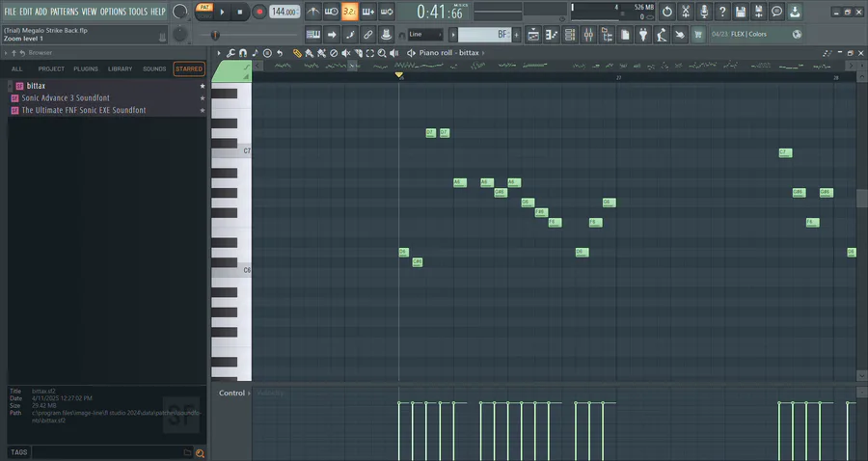Select the Zoom magnifier tool
The width and height of the screenshot is (868, 461).
(382, 53)
